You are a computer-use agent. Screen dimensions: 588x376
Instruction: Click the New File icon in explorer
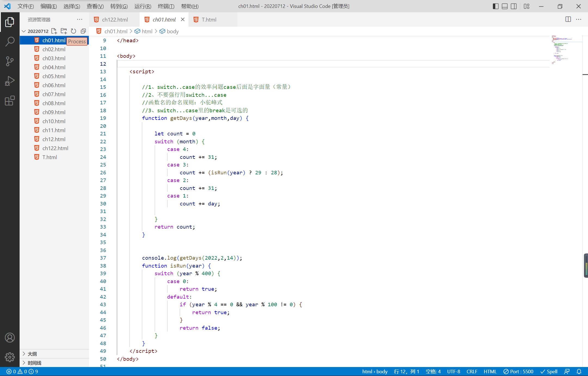pos(54,31)
